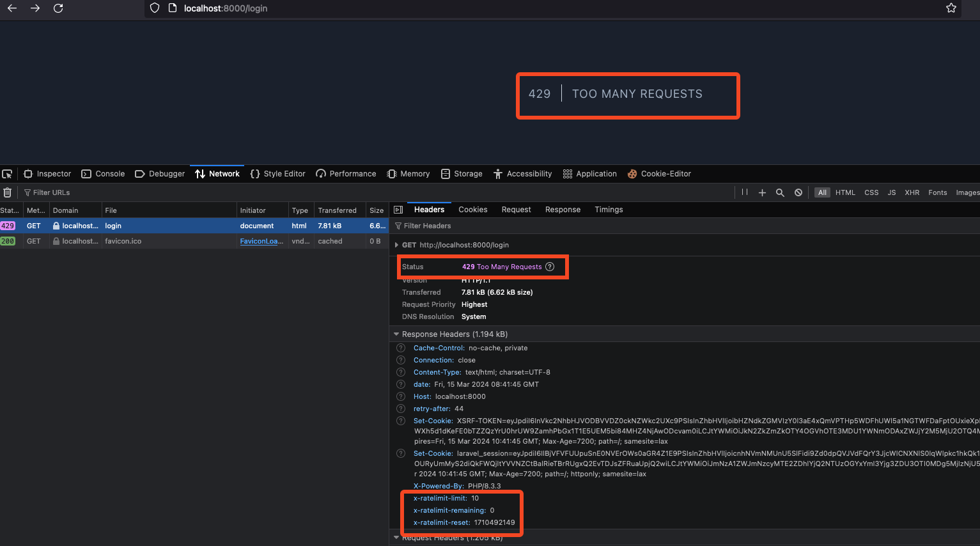
Task: Open the Timings tab
Action: (x=609, y=210)
